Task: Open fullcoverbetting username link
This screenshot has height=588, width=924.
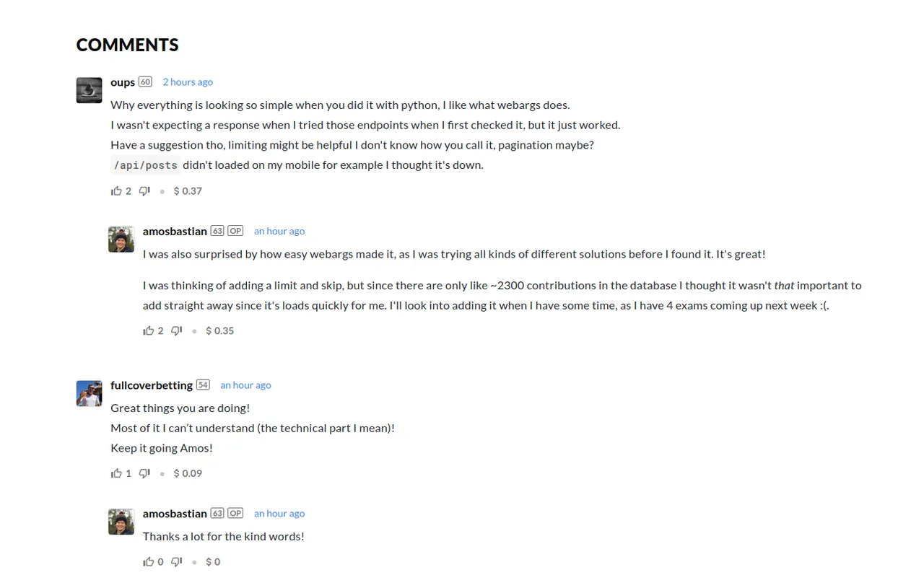Action: coord(152,385)
